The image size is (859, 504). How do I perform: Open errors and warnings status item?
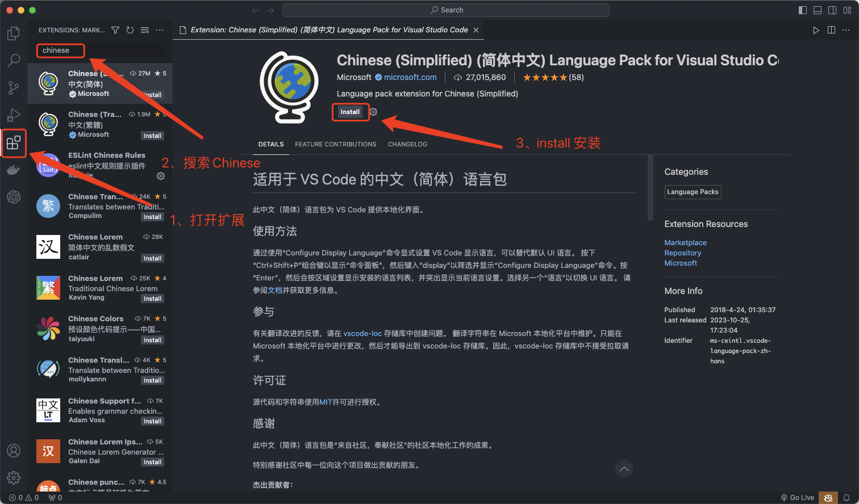(24, 498)
